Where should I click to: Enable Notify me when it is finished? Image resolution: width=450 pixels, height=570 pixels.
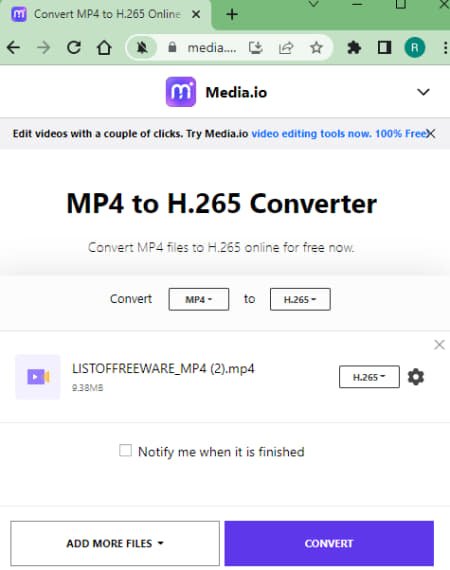tap(125, 450)
